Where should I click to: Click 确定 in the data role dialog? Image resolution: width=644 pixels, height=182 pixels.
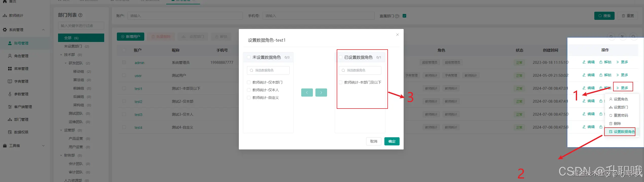[x=392, y=141]
